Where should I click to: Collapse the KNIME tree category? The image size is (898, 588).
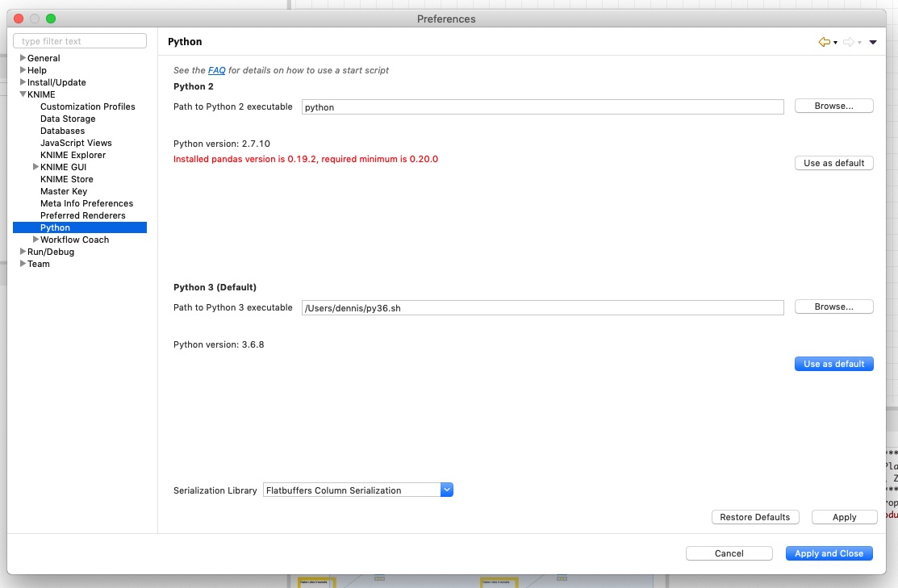23,94
